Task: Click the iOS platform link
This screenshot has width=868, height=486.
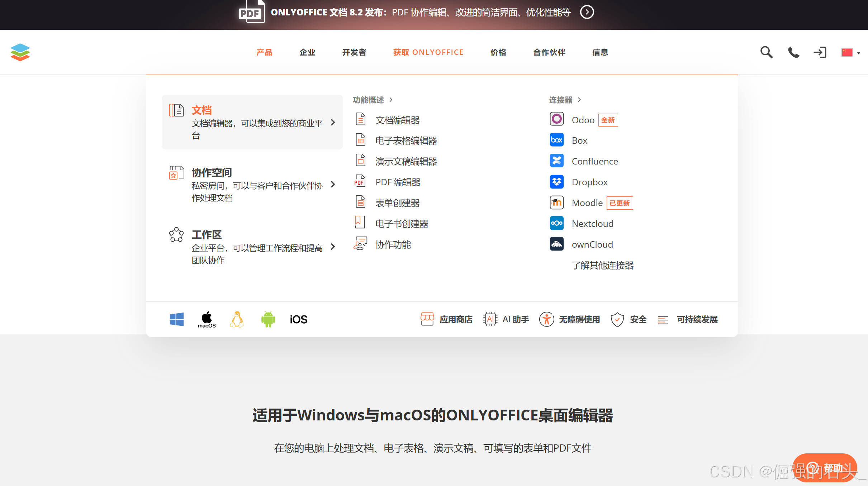Action: [x=298, y=319]
